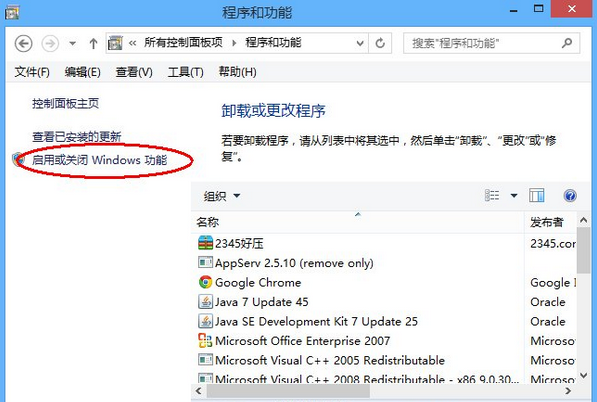597x402 pixels.
Task: Click the blue help icon
Action: click(570, 196)
